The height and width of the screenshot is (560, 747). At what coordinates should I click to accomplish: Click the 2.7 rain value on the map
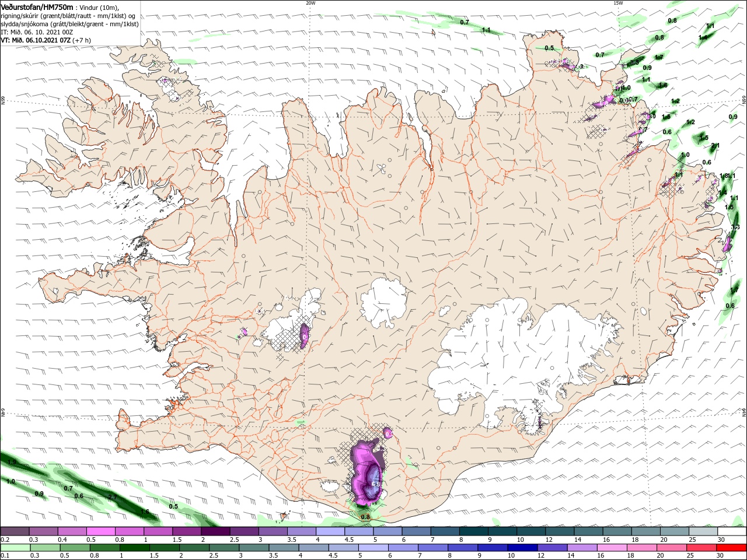pyautogui.click(x=113, y=497)
